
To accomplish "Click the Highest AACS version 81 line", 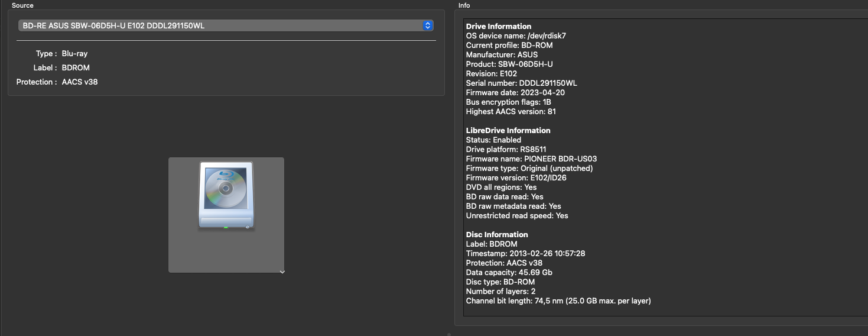I will (x=511, y=112).
